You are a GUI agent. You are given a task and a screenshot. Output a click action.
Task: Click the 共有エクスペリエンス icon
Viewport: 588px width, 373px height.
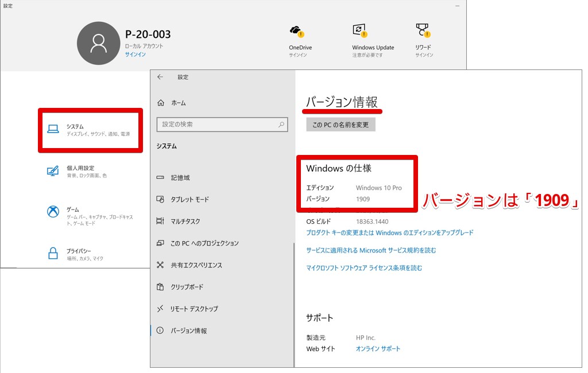point(160,265)
